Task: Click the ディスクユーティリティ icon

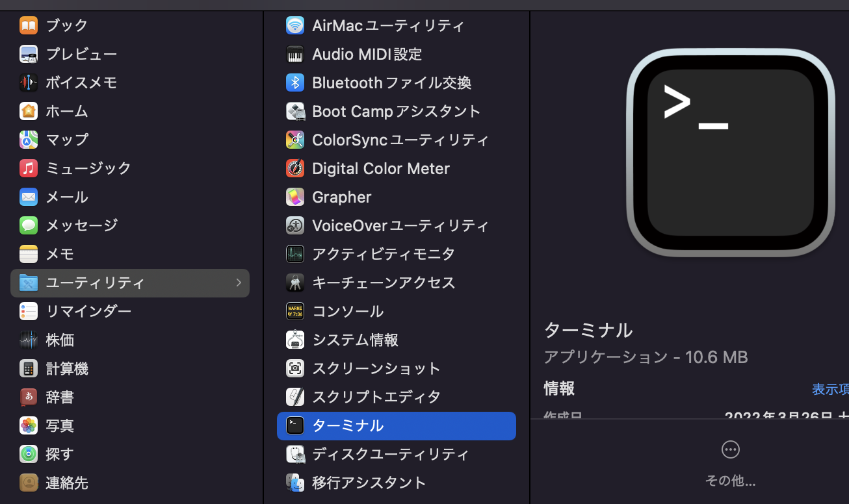Action: 295,455
